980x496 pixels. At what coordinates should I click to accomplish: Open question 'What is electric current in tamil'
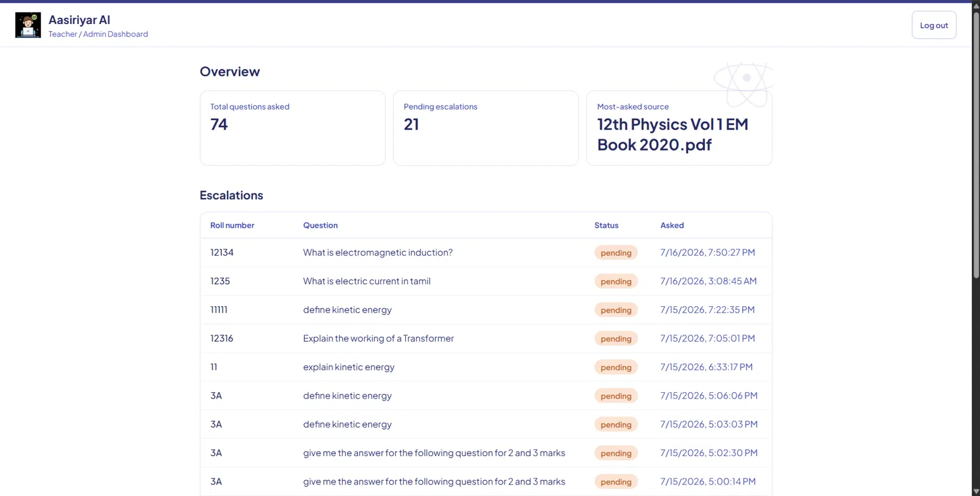click(x=367, y=281)
